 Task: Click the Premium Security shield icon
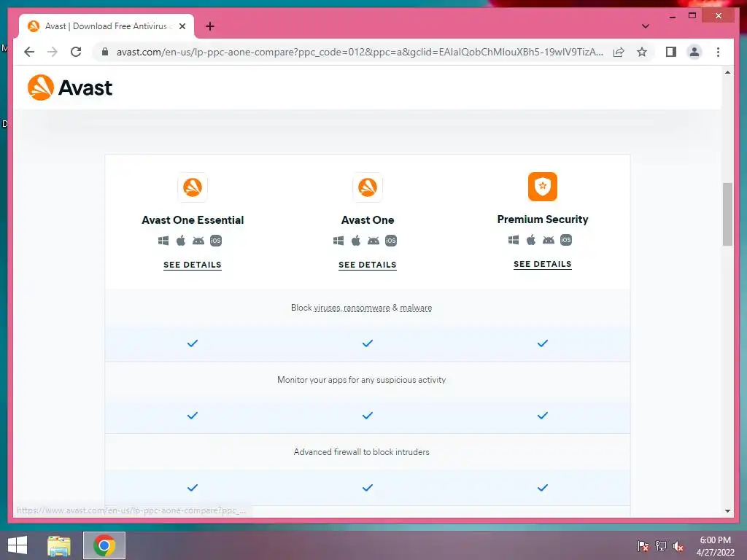(x=543, y=187)
